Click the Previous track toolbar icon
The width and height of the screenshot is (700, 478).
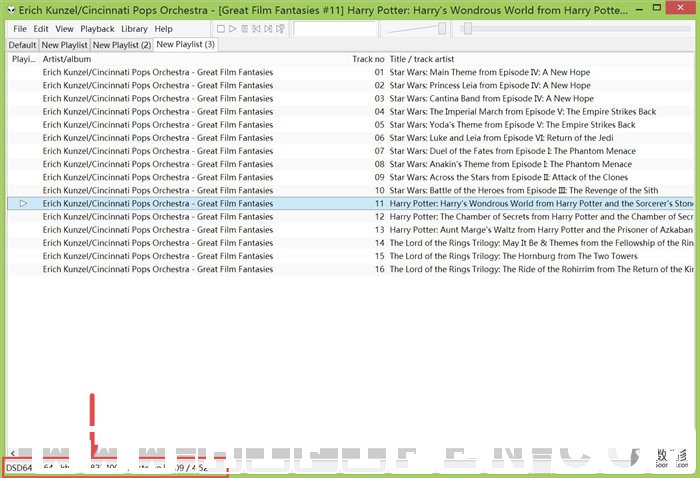(x=256, y=29)
